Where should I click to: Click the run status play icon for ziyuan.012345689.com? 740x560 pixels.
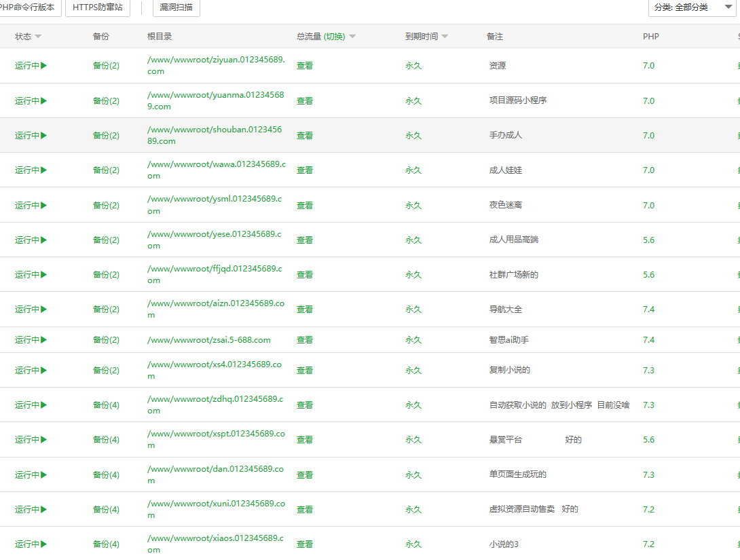click(44, 66)
